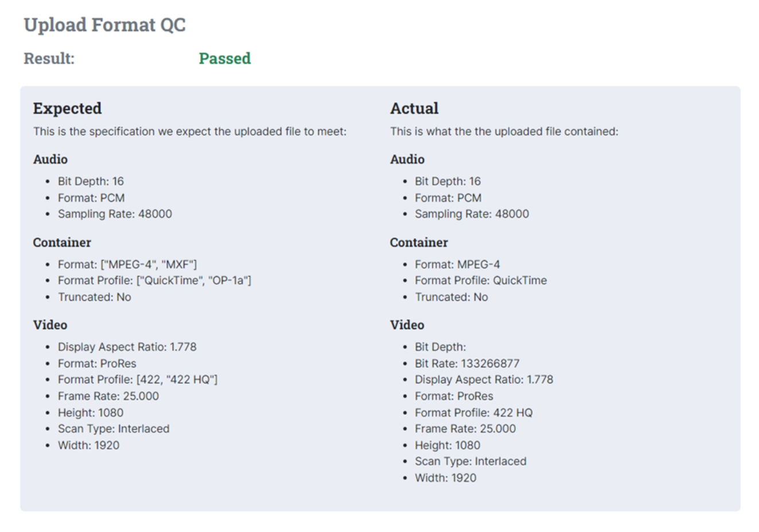Click the Upload Format QC heading

(104, 25)
